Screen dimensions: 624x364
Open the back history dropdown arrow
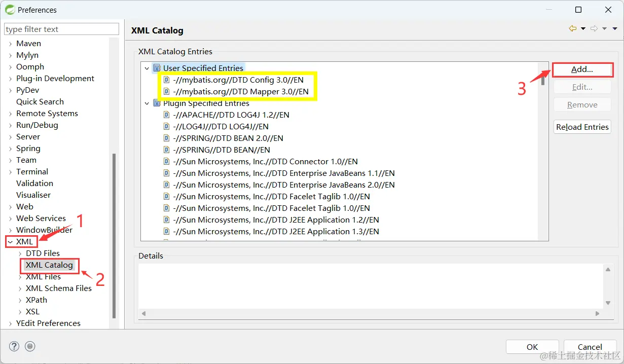[583, 29]
